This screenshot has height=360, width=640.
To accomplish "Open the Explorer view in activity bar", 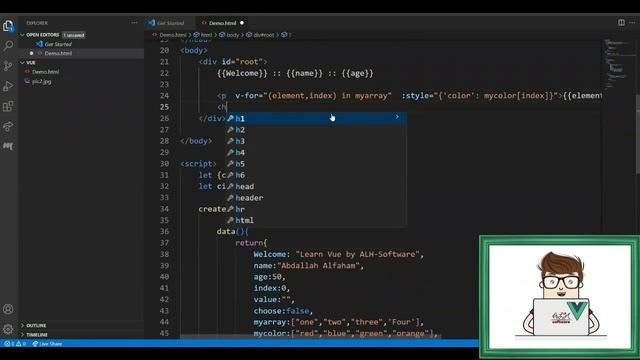I will 8,26.
